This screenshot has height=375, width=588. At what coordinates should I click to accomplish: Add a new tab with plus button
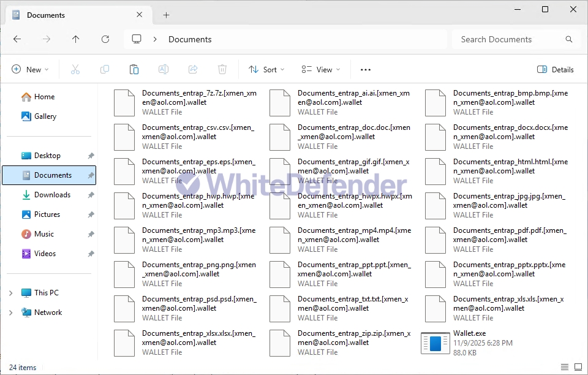click(166, 15)
